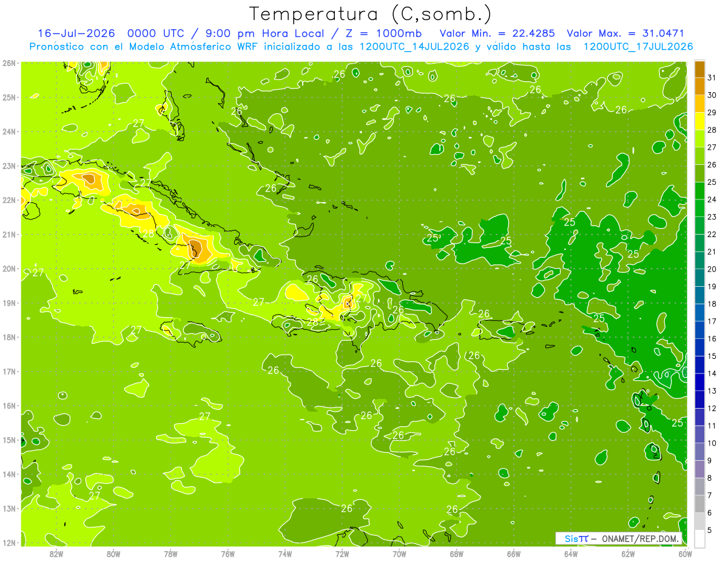This screenshot has height=562, width=728.
Task: Click the color scale label '5'
Action: [710, 530]
